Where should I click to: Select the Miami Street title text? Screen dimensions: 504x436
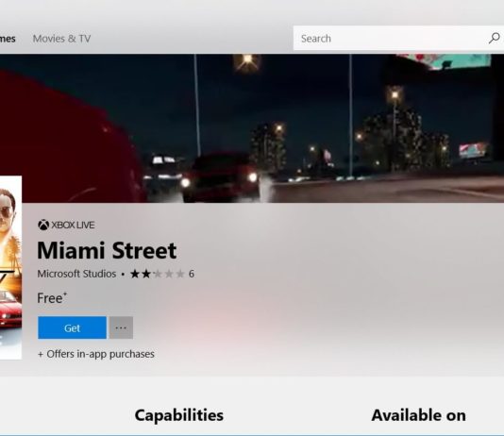107,250
